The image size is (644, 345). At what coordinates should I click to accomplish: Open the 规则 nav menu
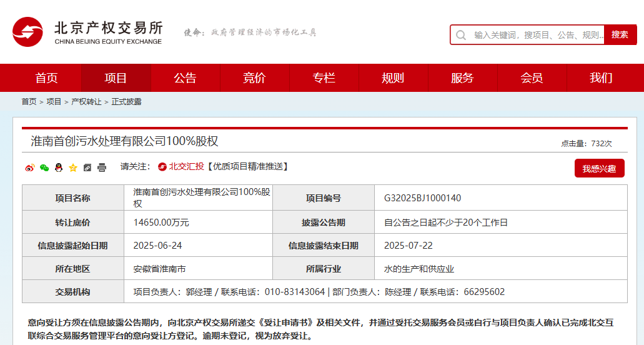(393, 77)
